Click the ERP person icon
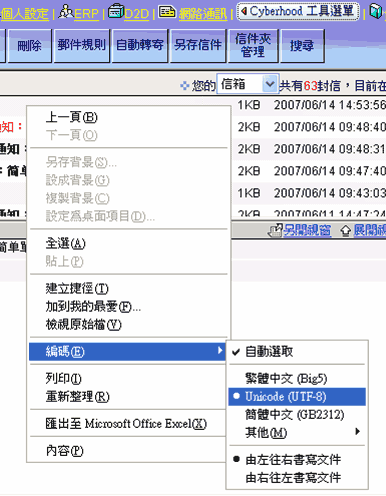This screenshot has width=386, height=496. coord(66,12)
